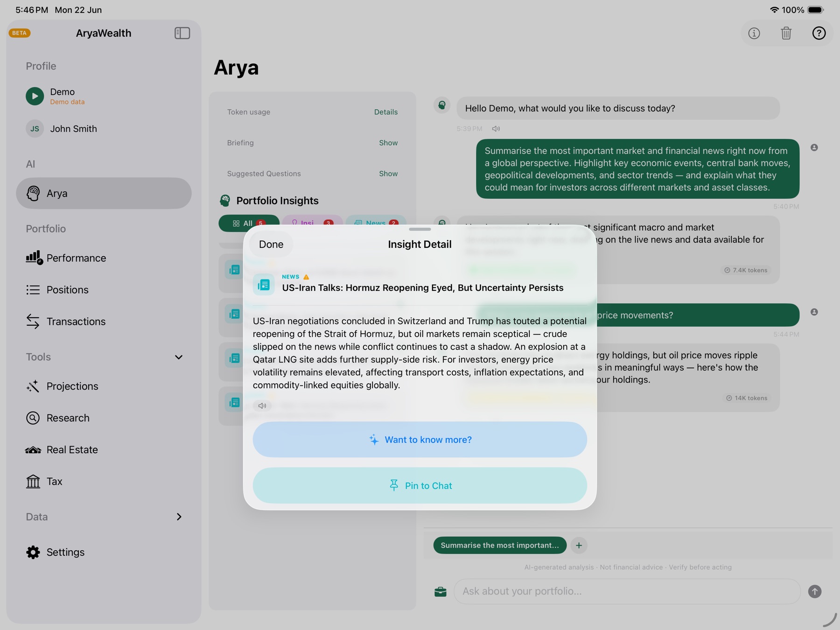Add a pinned prompt with plus

(579, 545)
